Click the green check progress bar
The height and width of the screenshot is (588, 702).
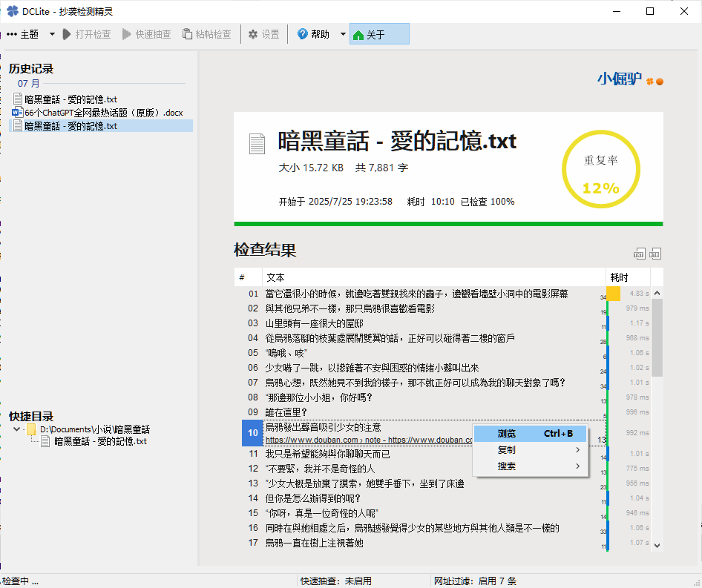pyautogui.click(x=448, y=224)
